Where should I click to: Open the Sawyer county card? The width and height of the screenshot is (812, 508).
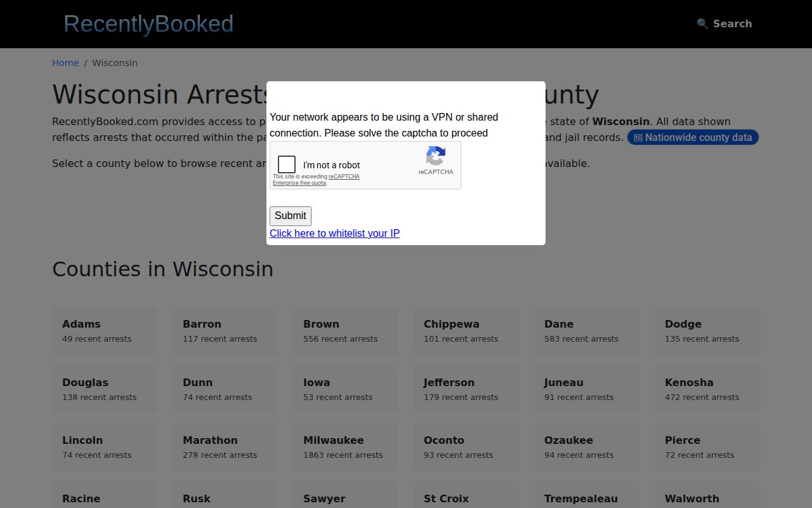346,495
